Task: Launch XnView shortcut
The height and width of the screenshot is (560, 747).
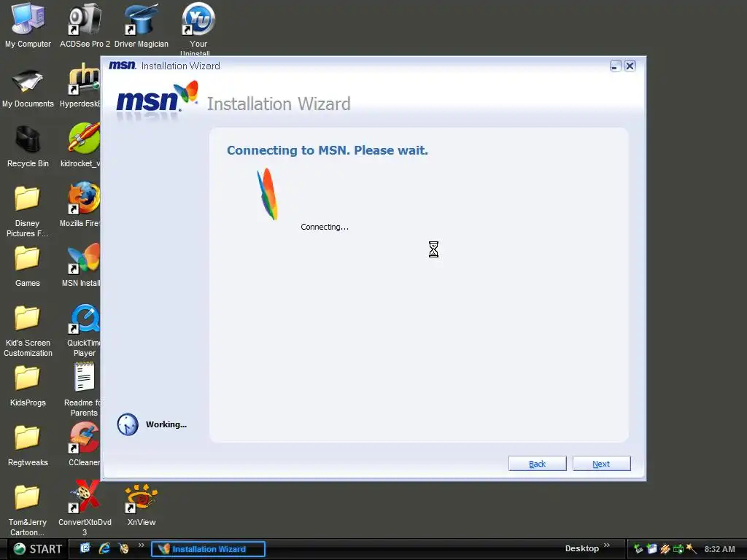Action: pyautogui.click(x=141, y=498)
